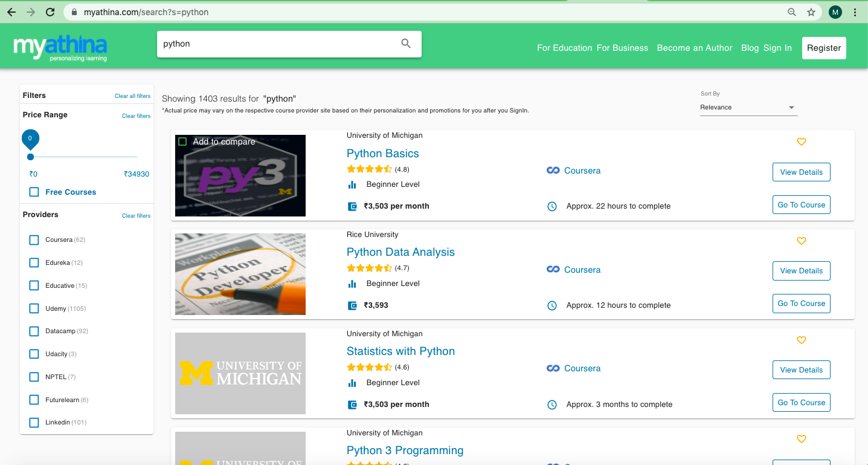This screenshot has width=868, height=465.
Task: Bookmark page with star icon
Action: [811, 12]
